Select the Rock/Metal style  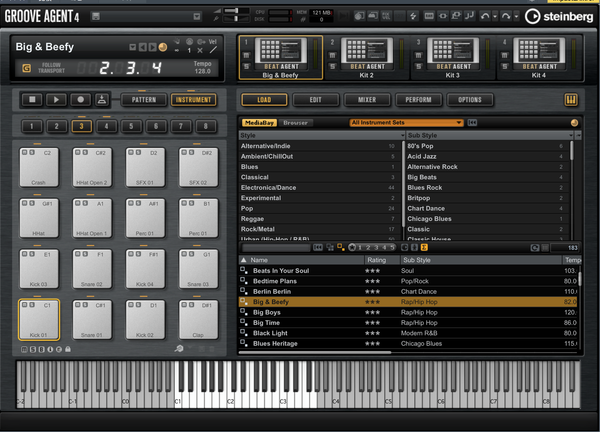(x=320, y=229)
